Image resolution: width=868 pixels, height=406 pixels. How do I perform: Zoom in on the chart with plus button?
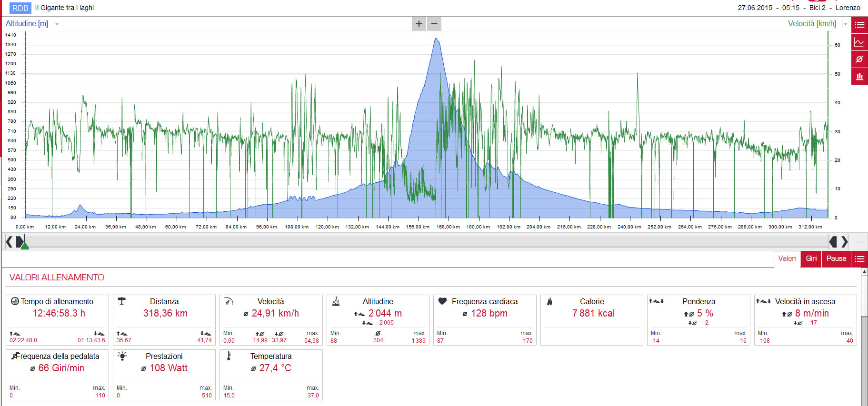[x=419, y=24]
